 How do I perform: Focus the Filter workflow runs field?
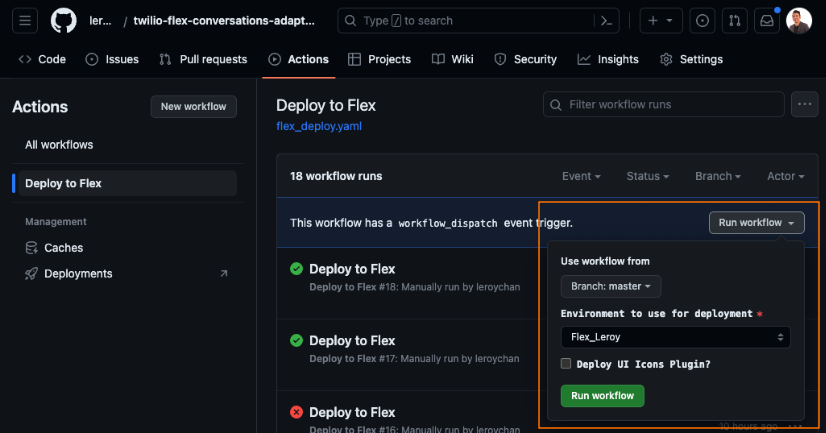pos(664,104)
